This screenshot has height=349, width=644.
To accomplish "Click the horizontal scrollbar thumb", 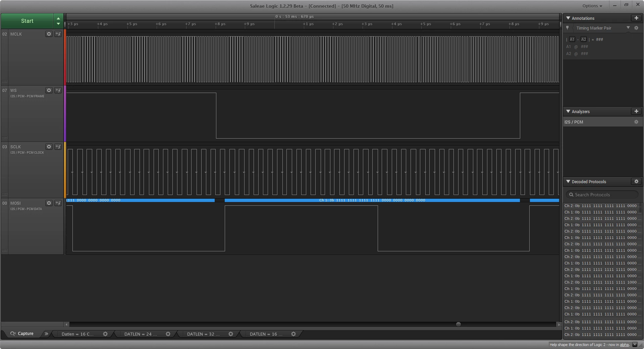I will [x=458, y=324].
